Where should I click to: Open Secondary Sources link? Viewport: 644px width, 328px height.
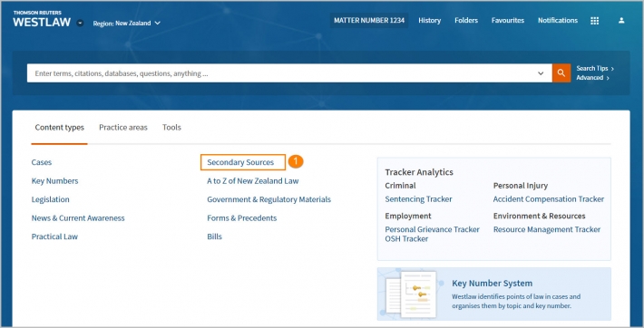pyautogui.click(x=240, y=162)
